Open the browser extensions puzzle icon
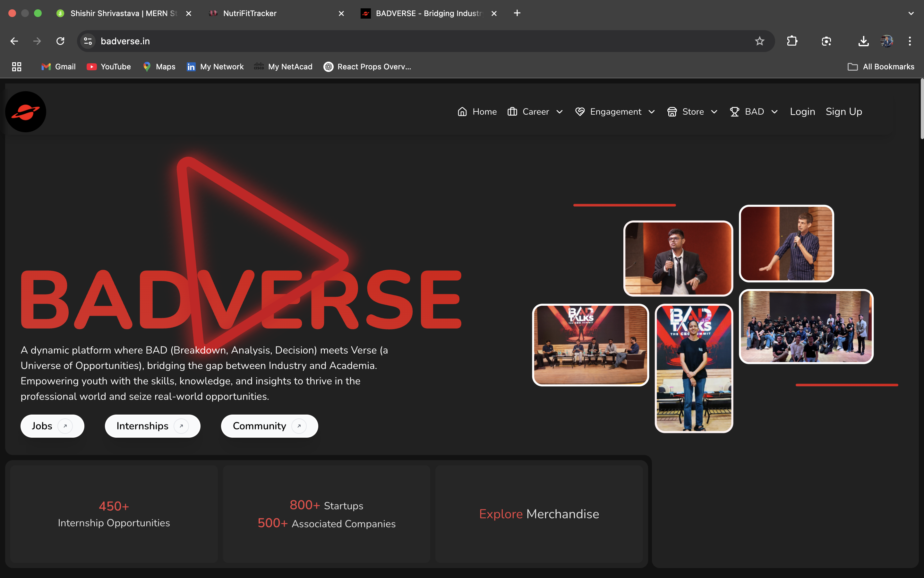924x578 pixels. coord(792,41)
